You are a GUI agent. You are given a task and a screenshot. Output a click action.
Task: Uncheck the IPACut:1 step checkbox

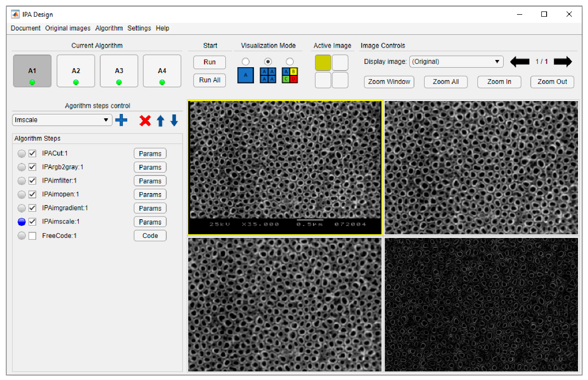coord(32,154)
